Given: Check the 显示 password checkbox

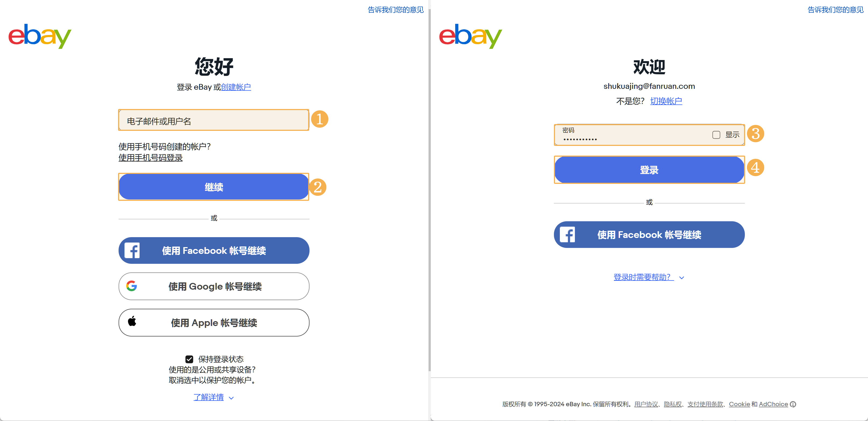Looking at the screenshot, I should pos(716,135).
